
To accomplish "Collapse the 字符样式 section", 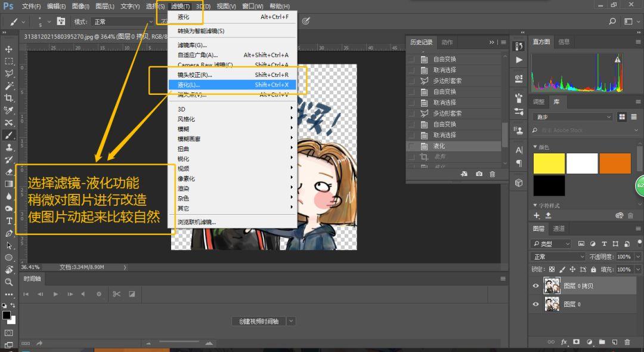I will pos(535,205).
